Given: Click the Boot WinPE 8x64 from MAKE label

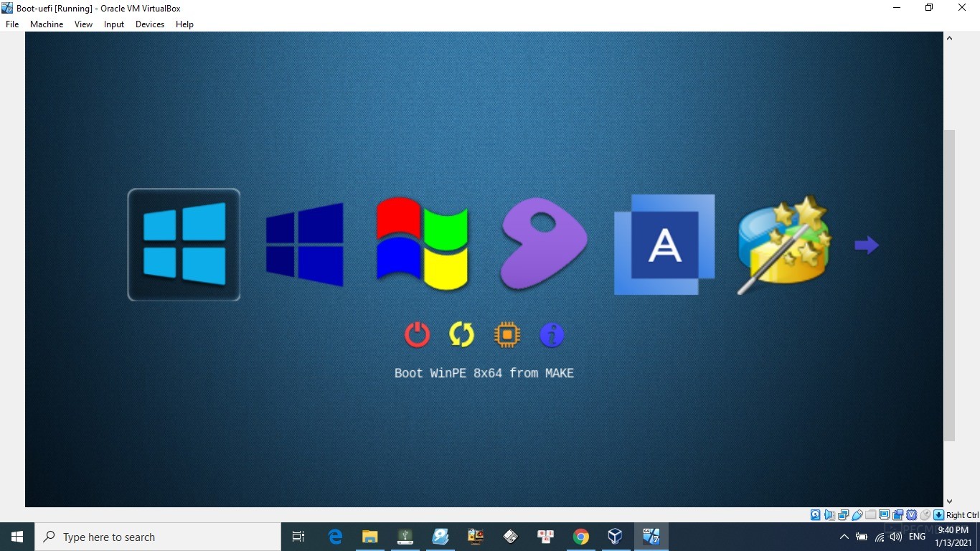Looking at the screenshot, I should click(484, 373).
